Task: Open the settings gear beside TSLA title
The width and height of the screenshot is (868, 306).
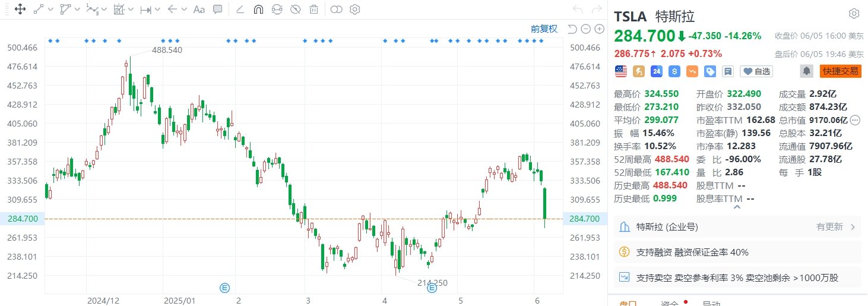Action: tap(854, 14)
